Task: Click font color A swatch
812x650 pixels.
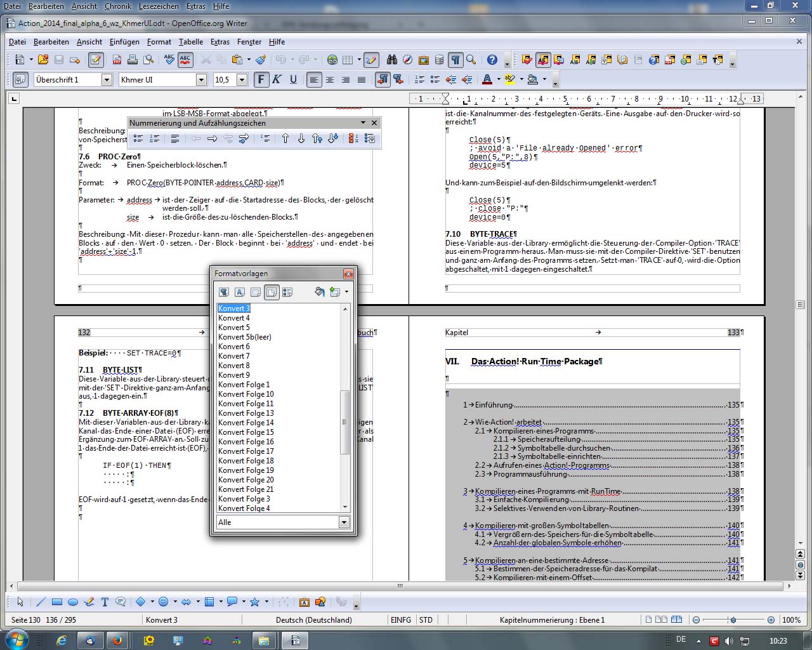Action: click(x=487, y=79)
